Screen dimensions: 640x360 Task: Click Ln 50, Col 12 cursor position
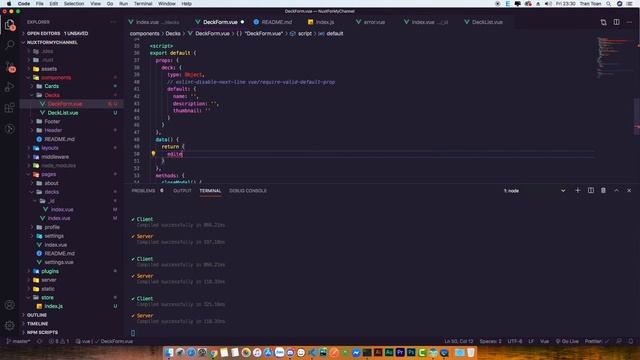459,341
